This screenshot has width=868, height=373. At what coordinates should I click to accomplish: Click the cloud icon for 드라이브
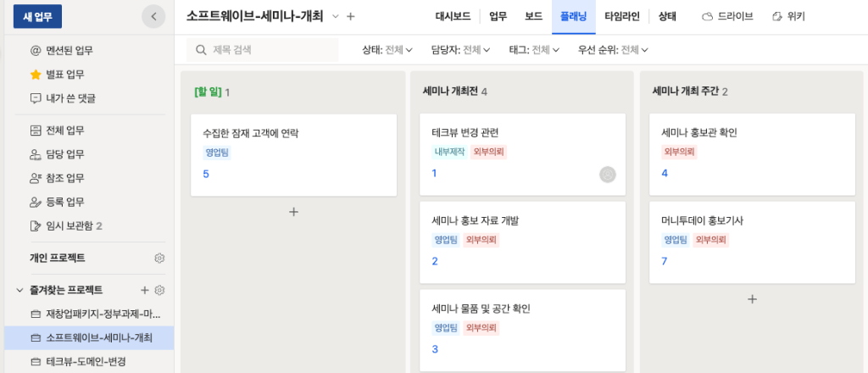(x=707, y=17)
